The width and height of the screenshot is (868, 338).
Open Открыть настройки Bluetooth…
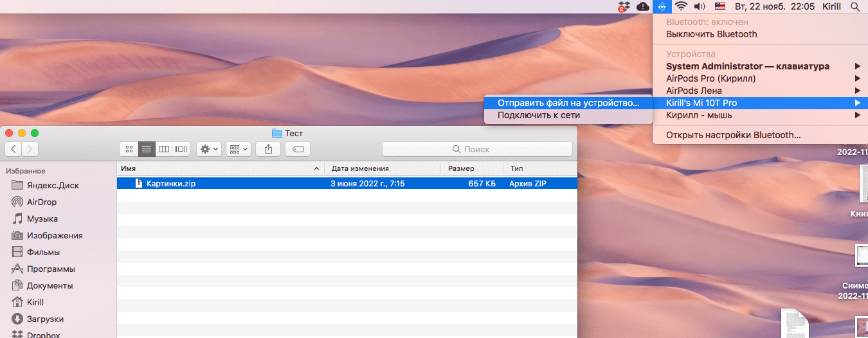tap(733, 135)
